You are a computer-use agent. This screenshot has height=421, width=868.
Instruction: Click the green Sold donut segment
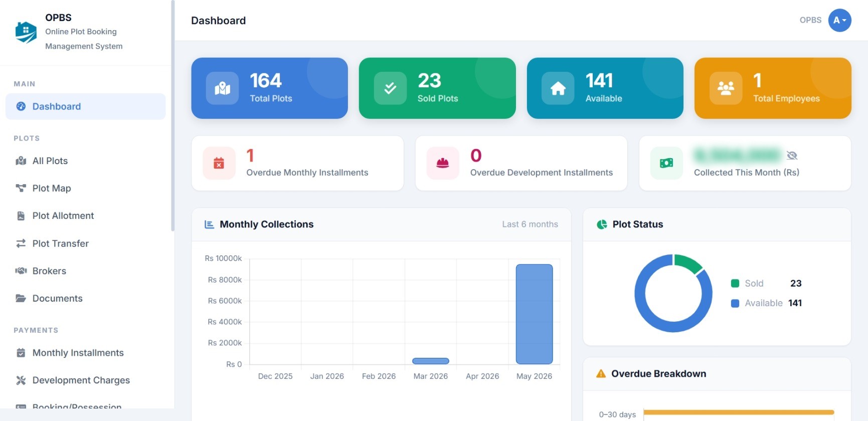click(x=688, y=262)
